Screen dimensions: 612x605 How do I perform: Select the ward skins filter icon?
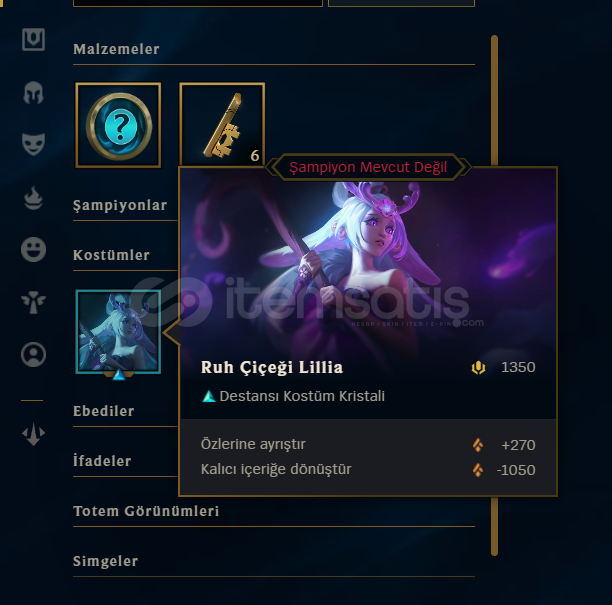34,302
